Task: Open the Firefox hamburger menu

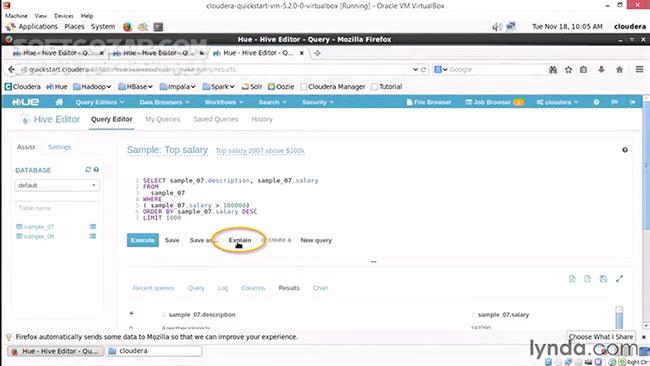Action: (639, 70)
